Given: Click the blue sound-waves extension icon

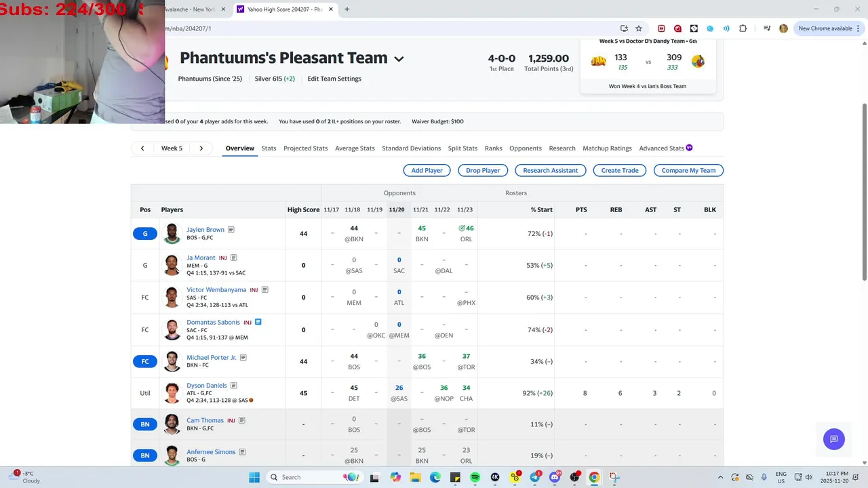Looking at the screenshot, I should pos(726,28).
